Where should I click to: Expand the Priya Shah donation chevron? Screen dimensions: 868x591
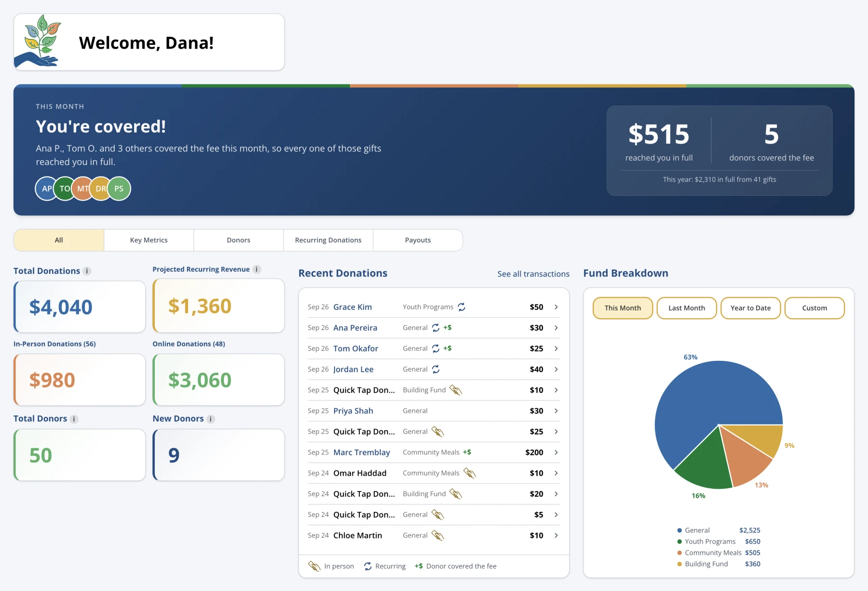556,411
